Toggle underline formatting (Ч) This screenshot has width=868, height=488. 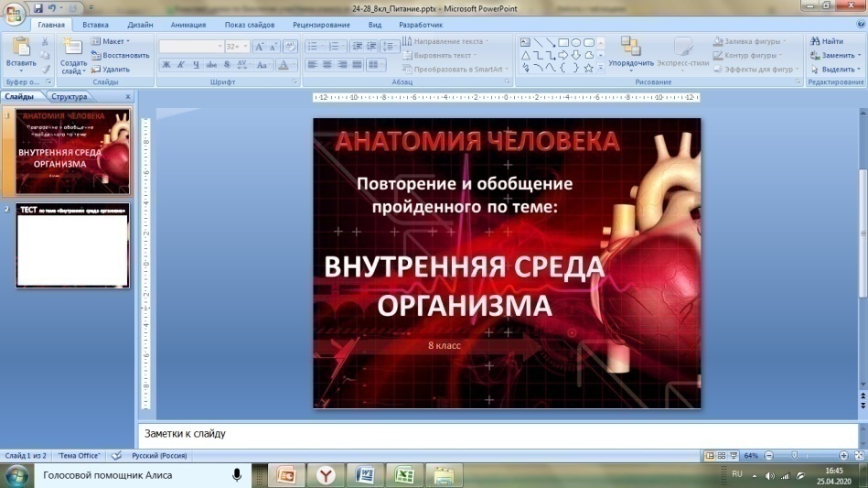click(x=196, y=65)
